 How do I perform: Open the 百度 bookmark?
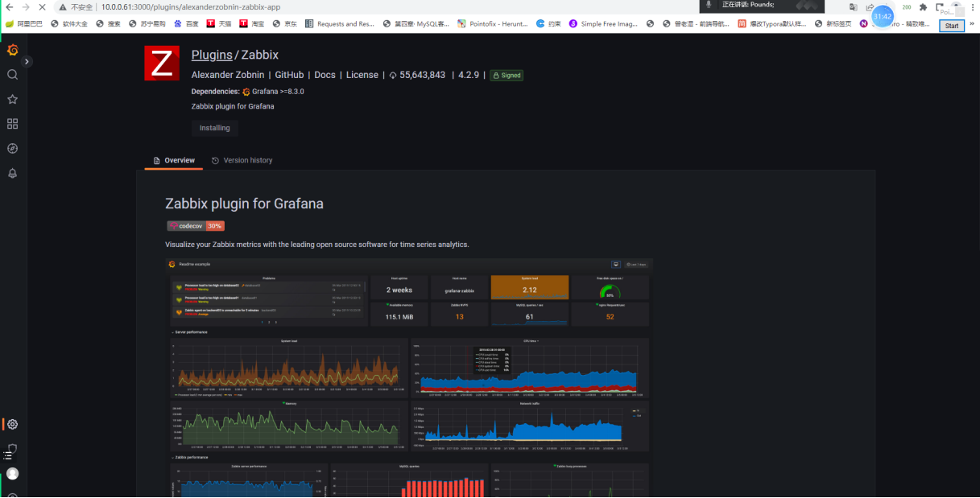(186, 24)
